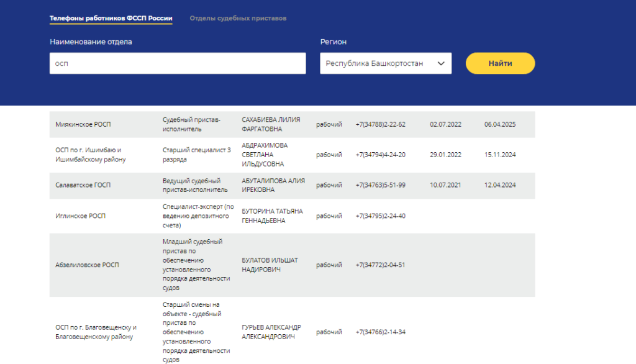
Task: Click the date 15.11.2024 in the table
Action: point(500,155)
